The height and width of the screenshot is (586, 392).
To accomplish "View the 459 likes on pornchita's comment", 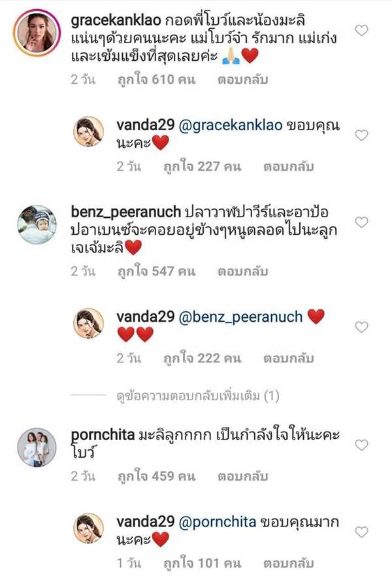I will tap(156, 476).
